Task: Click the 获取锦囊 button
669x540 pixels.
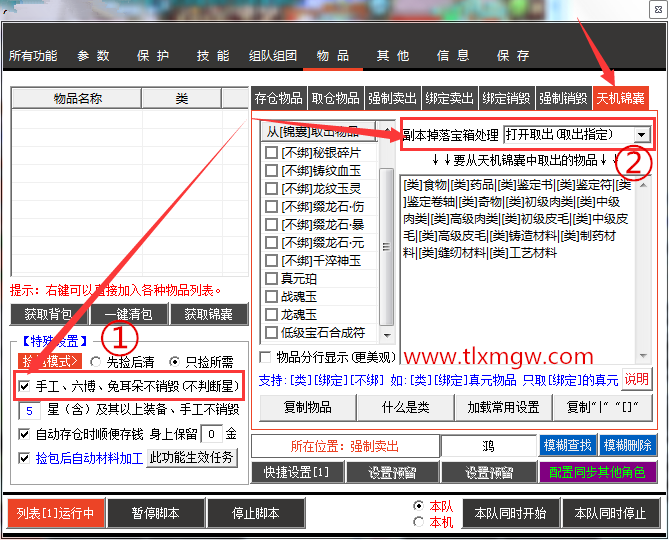Action: tap(209, 315)
